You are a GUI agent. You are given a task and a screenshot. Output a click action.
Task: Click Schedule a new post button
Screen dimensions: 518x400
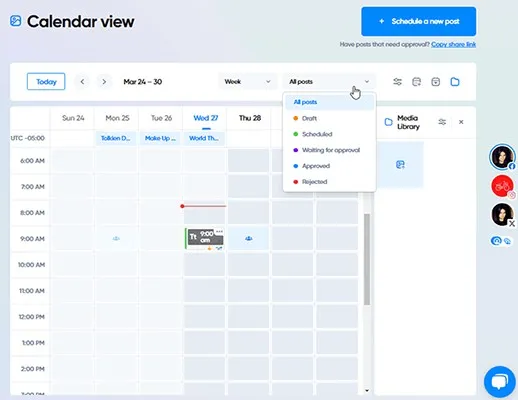tap(419, 21)
